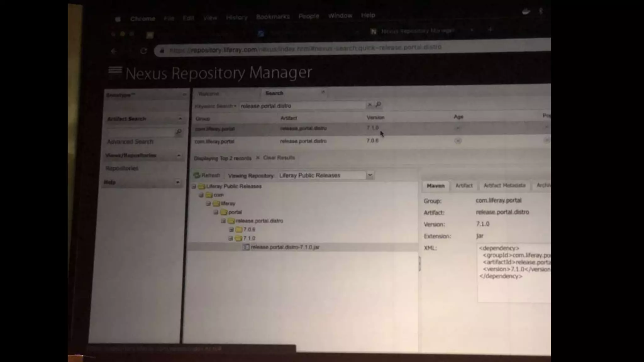Viewport: 644px width, 362px height.
Task: Collapse the Artifact Search sidebar panel
Action: [x=180, y=119]
